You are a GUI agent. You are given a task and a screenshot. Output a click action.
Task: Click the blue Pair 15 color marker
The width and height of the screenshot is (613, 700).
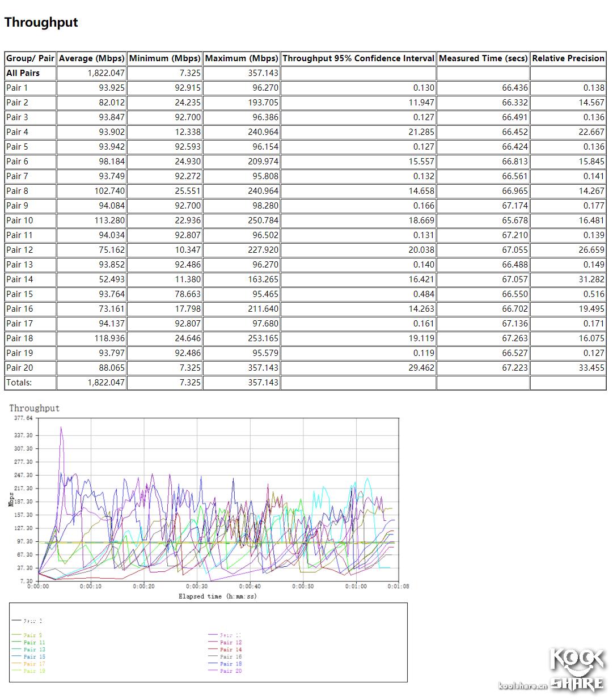click(x=17, y=656)
